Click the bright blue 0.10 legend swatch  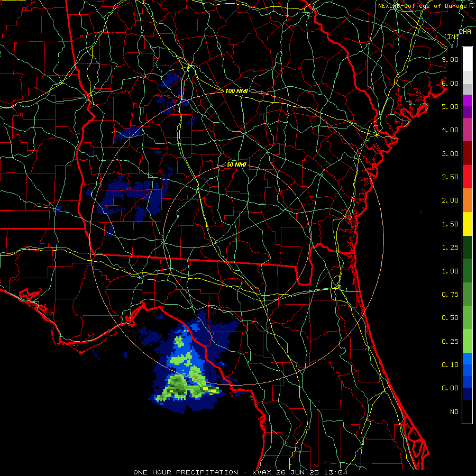click(467, 359)
